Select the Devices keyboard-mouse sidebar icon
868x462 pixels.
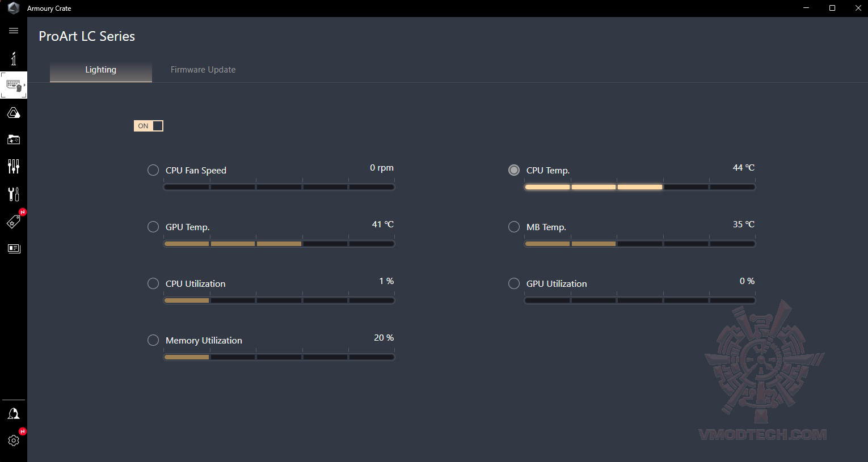pyautogui.click(x=14, y=86)
